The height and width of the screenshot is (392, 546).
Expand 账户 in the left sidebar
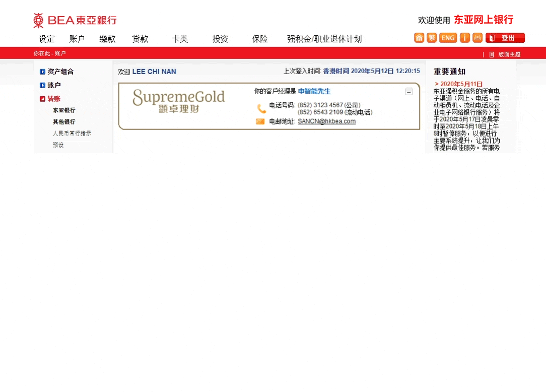click(x=50, y=85)
